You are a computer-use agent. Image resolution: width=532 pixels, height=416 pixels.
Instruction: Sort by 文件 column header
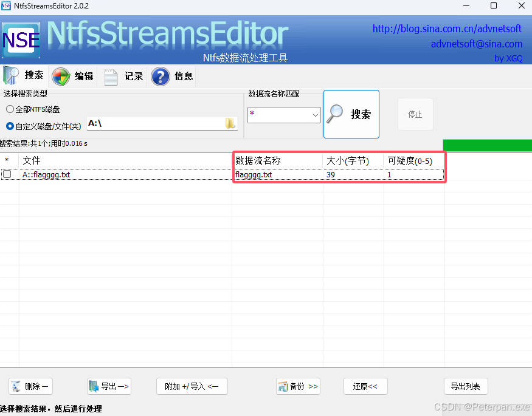coord(125,160)
